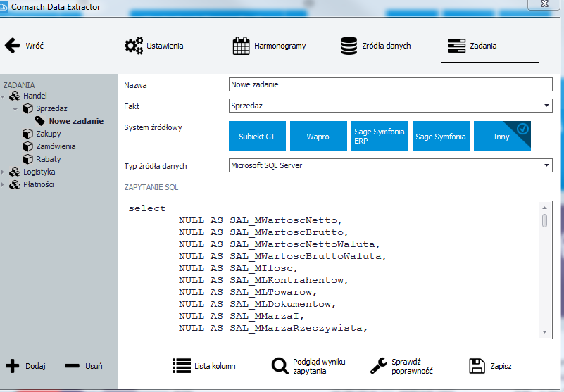Open Źródła danych database icon
564x392 pixels.
click(349, 46)
